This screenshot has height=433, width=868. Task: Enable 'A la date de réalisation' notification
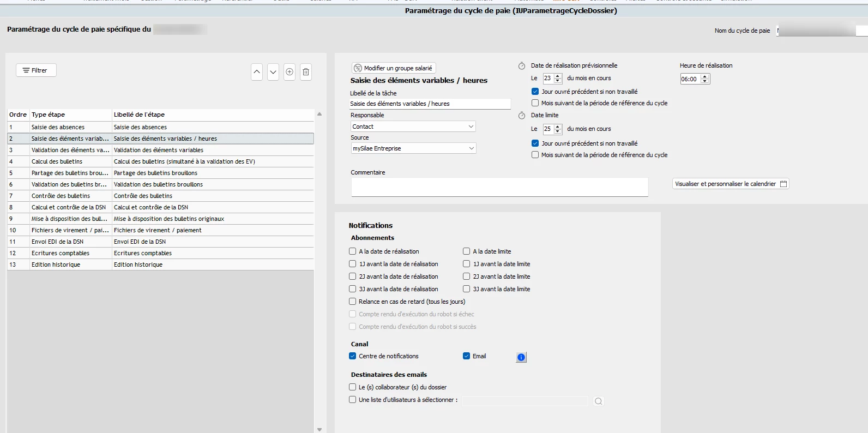tap(353, 251)
